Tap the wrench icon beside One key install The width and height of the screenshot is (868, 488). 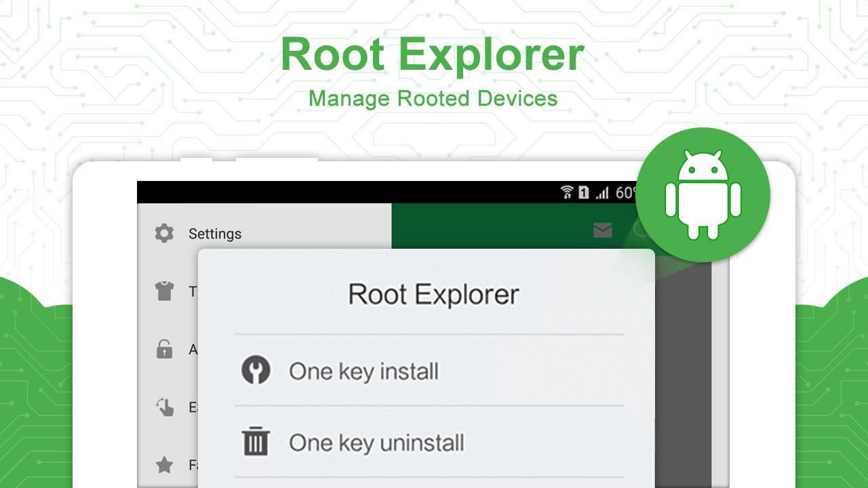pos(256,371)
